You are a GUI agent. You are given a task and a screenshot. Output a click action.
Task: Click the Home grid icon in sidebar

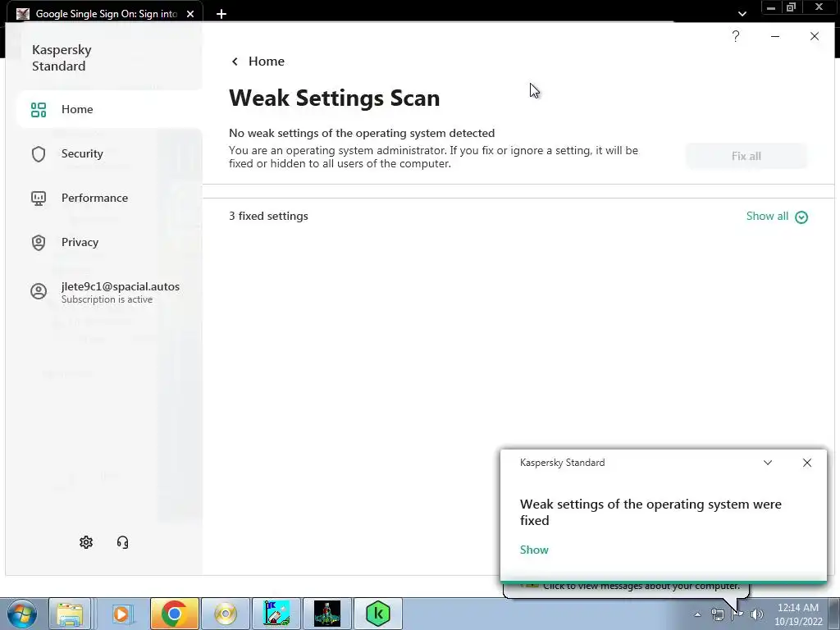39,110
